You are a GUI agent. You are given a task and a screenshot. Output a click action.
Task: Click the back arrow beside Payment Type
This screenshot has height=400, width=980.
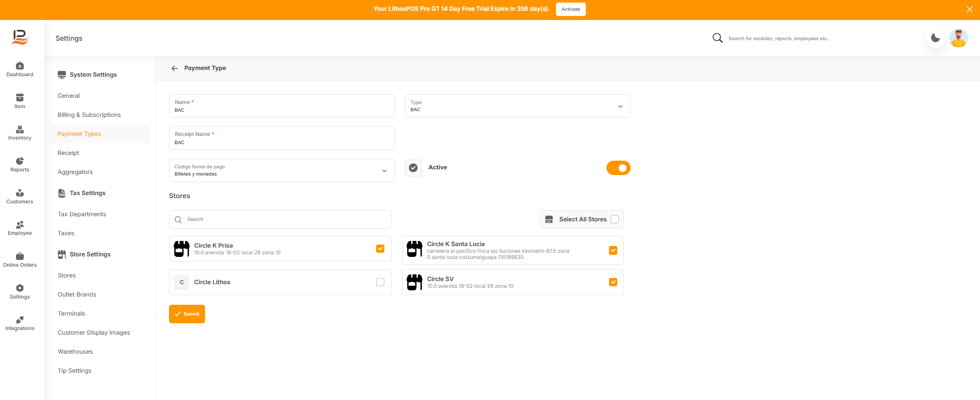pyautogui.click(x=175, y=68)
